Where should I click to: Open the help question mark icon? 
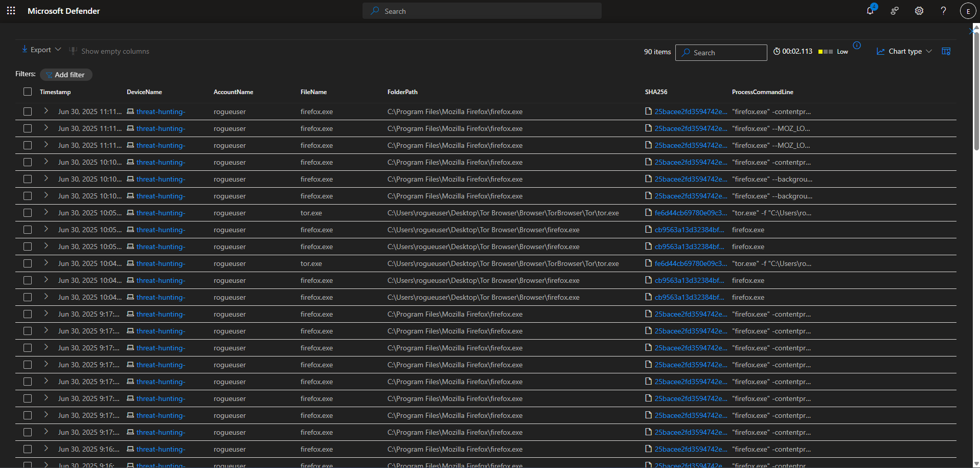[x=944, y=11]
